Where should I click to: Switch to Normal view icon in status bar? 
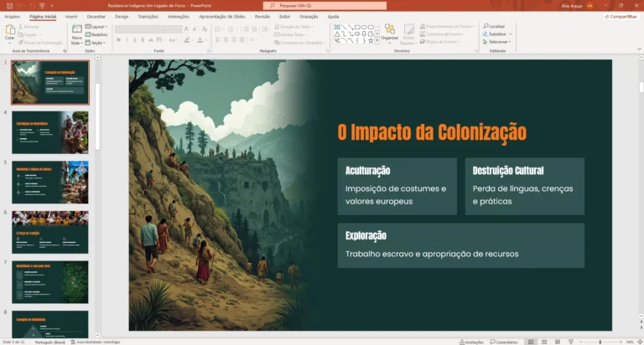click(531, 342)
